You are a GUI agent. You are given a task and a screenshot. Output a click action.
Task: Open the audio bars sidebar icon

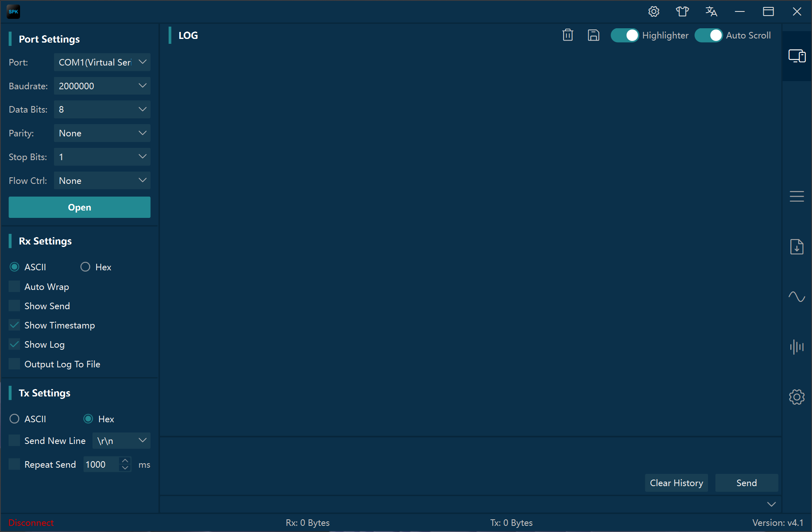tap(797, 347)
